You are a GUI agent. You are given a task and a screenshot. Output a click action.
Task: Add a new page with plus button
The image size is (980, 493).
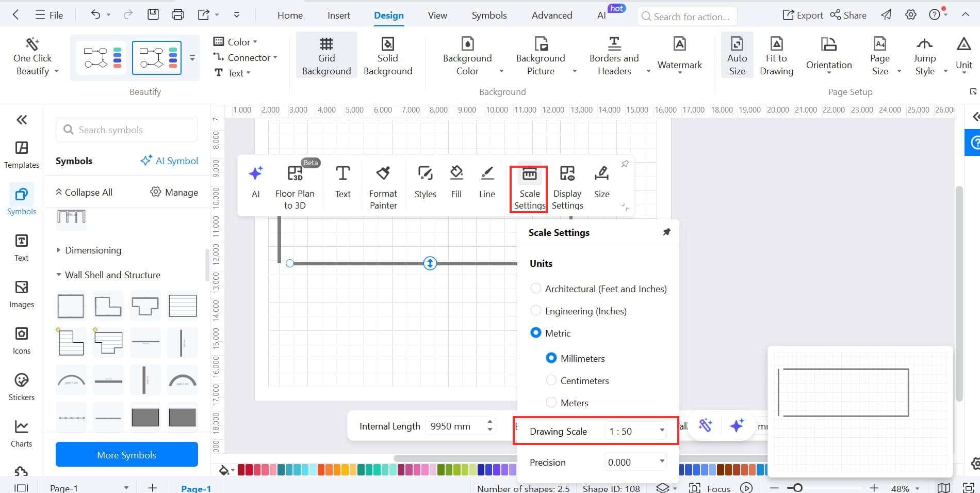(152, 488)
